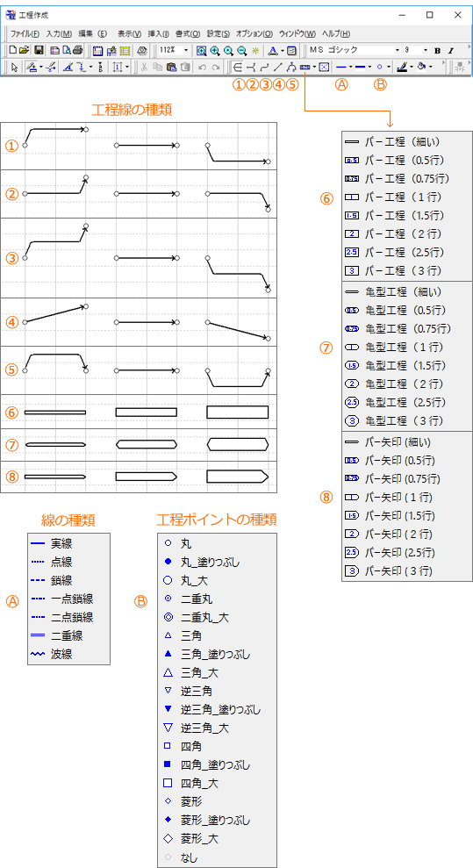Click the paste clipboard icon
This screenshot has width=473, height=868.
[x=171, y=67]
